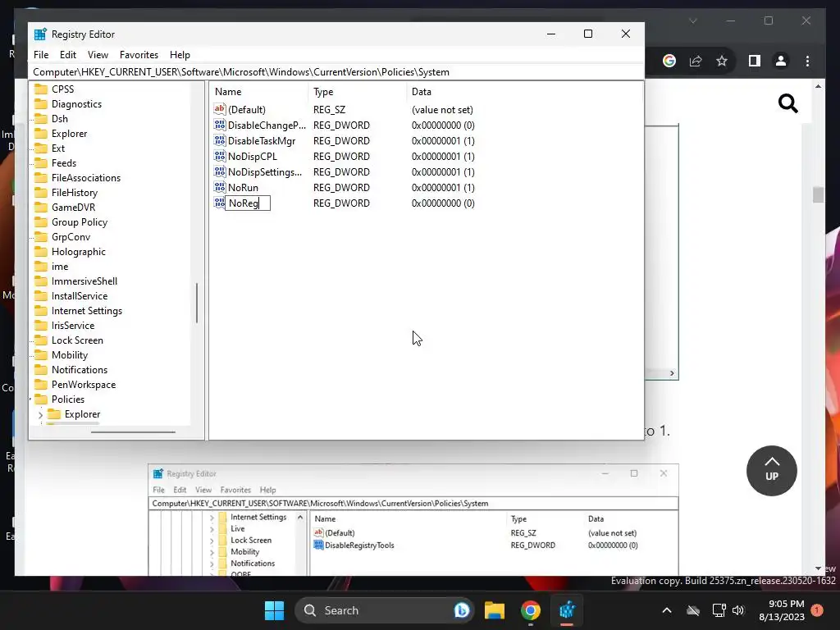Open the Windows Start menu
The image size is (840, 630).
[x=274, y=610]
